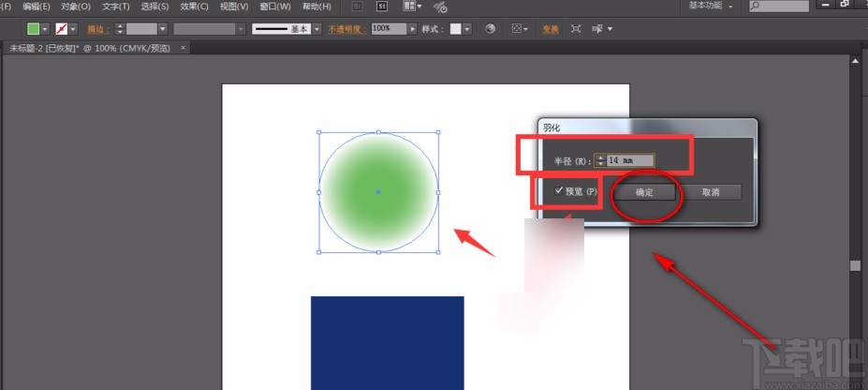Open the 基本功能 workspace switcher
Viewport: 868px width, 390px height.
tap(711, 6)
